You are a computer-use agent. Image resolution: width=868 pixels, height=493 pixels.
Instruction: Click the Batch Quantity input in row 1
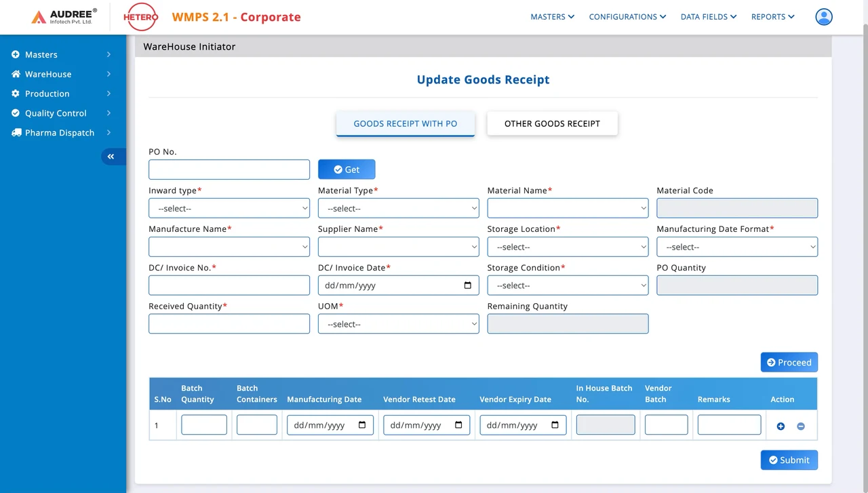tap(204, 425)
